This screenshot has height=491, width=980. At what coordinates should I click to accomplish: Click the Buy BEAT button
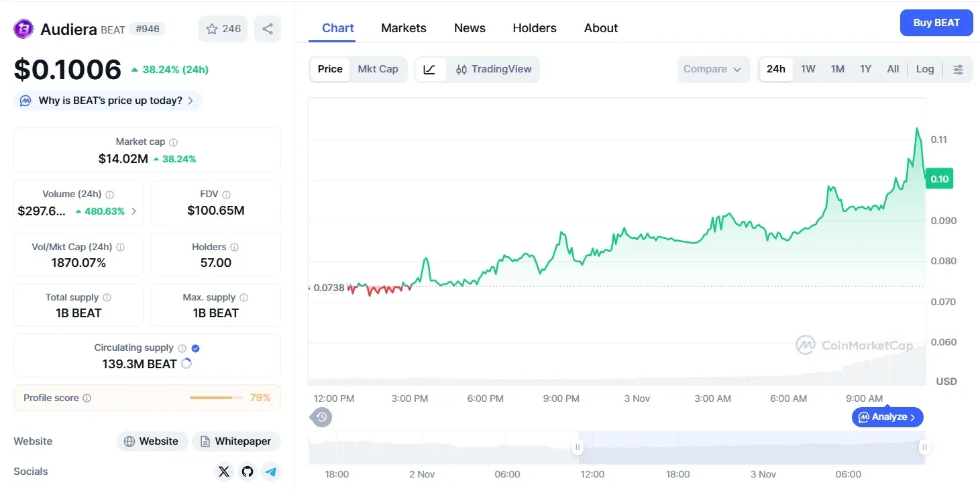[936, 22]
